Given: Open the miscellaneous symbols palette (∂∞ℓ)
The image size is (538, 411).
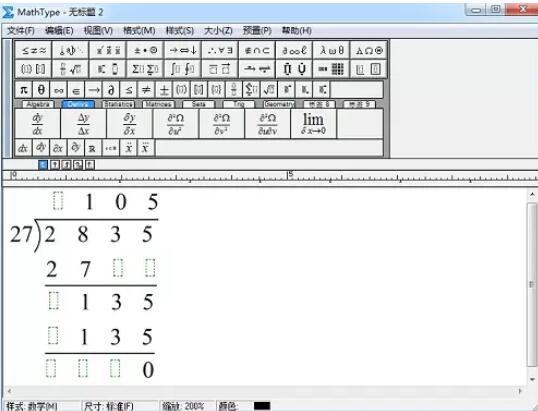Looking at the screenshot, I should (x=294, y=50).
